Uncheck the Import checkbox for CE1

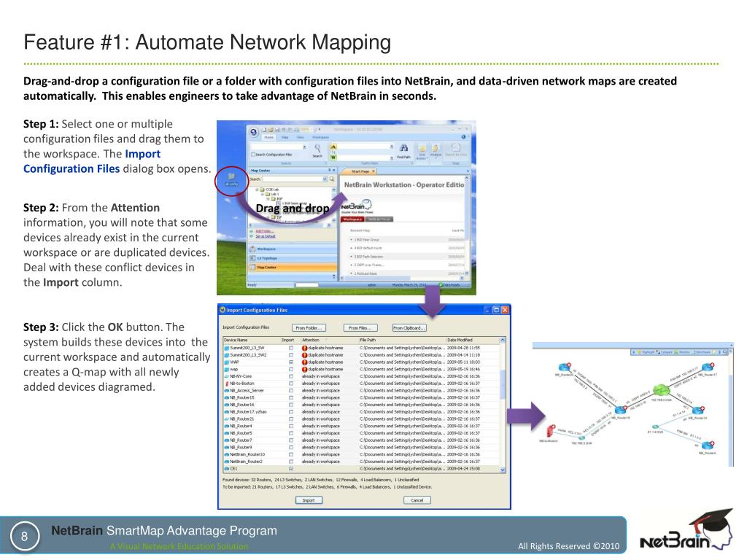[x=291, y=469]
